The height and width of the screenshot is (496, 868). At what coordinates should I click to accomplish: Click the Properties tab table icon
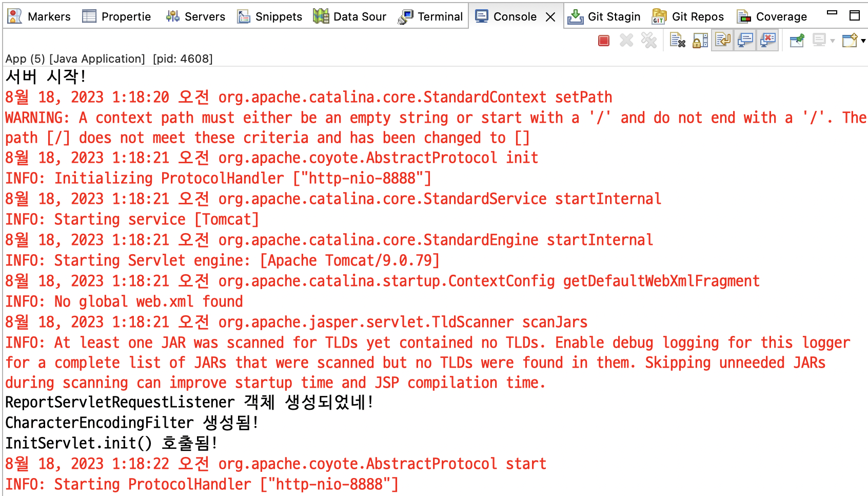(x=89, y=16)
